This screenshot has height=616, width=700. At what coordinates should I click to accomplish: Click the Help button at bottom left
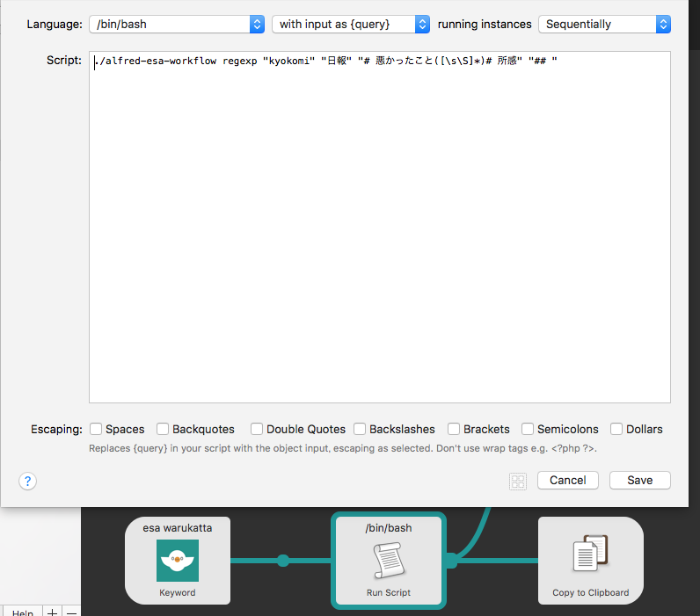click(22, 611)
